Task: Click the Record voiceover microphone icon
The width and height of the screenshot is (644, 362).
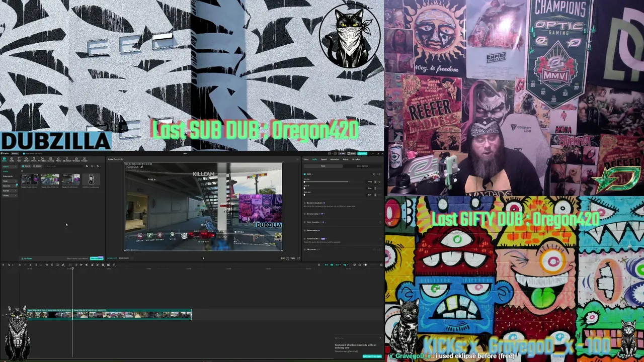Action: coord(319,265)
